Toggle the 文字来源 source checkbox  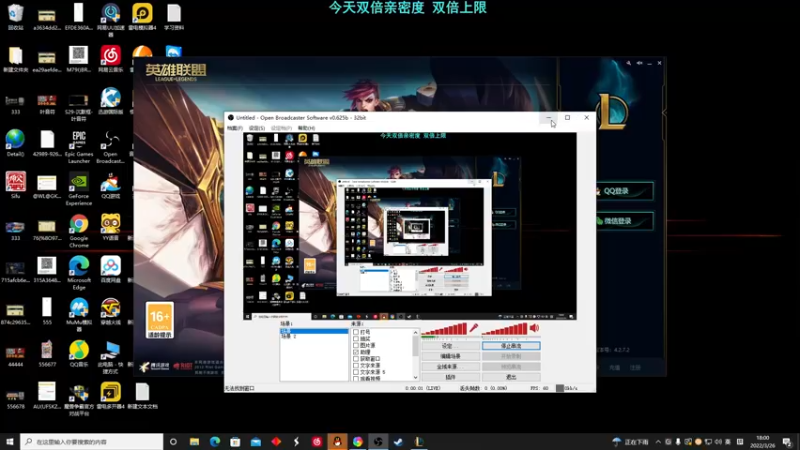click(356, 365)
